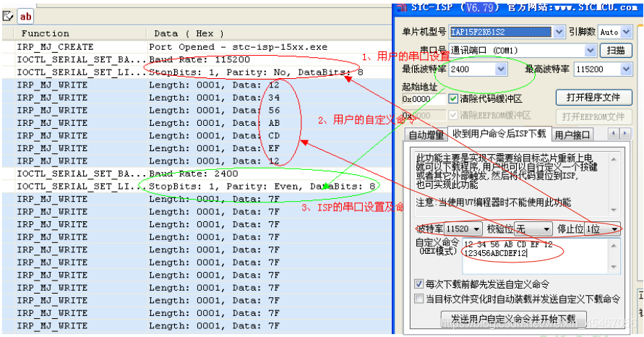Click 发送用户自定义命令并开始下载 button
The image size is (644, 337).
point(513,319)
